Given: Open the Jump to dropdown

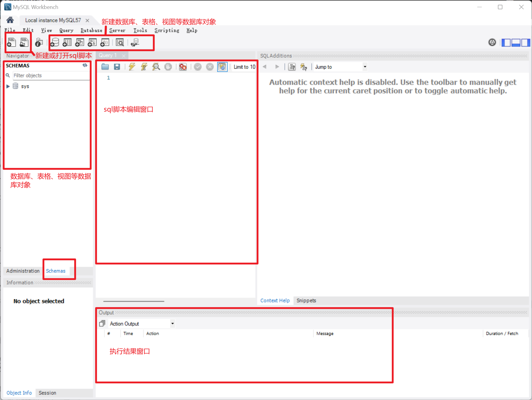Looking at the screenshot, I should pos(365,67).
